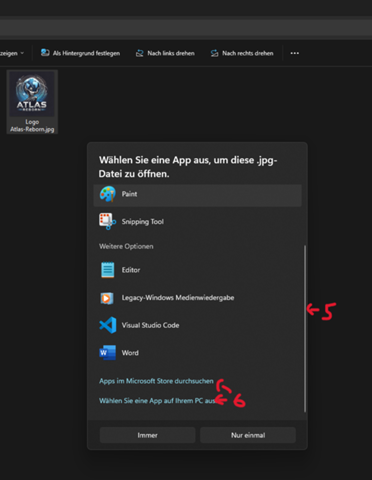The height and width of the screenshot is (480, 372).
Task: Select the 'Editor' text entry
Action: coord(131,270)
